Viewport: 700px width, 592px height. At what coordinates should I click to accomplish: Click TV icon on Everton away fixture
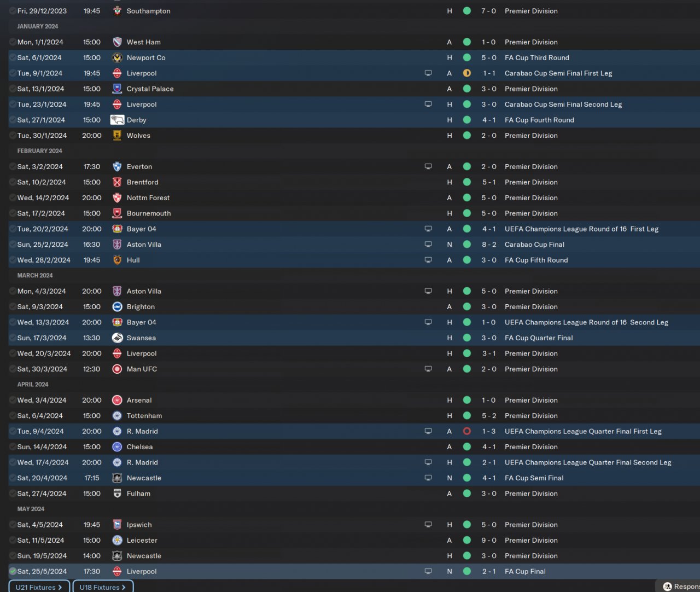click(x=428, y=167)
